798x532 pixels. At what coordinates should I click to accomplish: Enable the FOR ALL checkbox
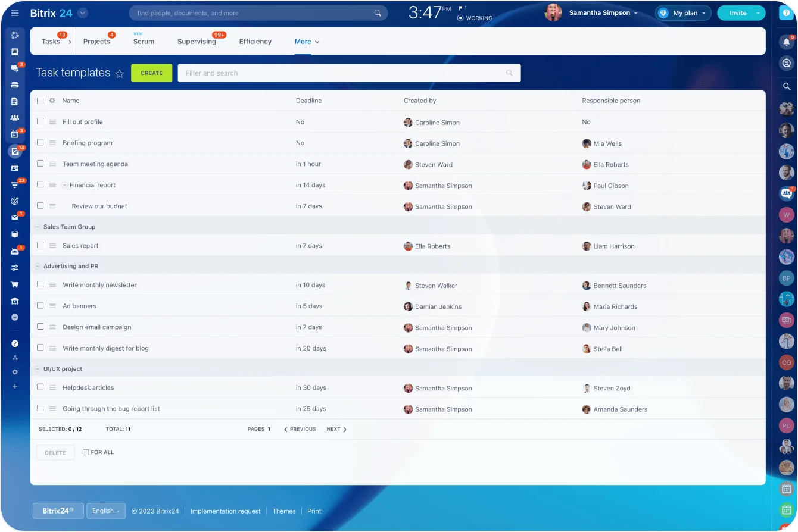[86, 452]
